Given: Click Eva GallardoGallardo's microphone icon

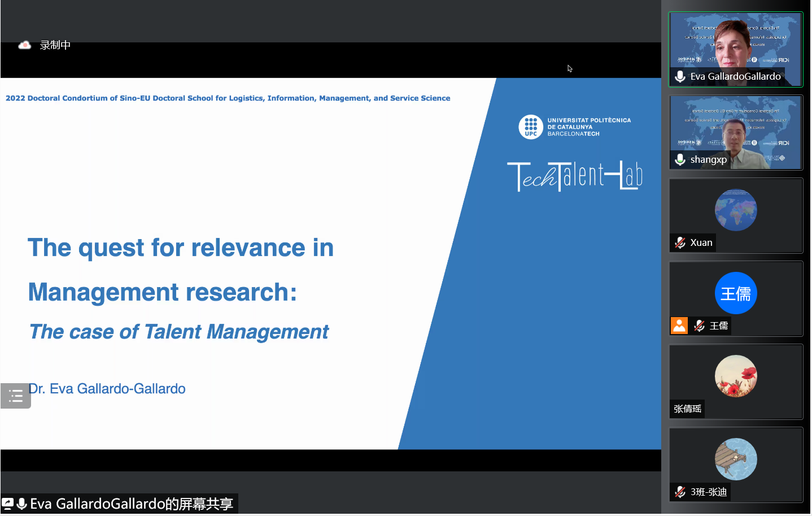Looking at the screenshot, I should coord(680,76).
